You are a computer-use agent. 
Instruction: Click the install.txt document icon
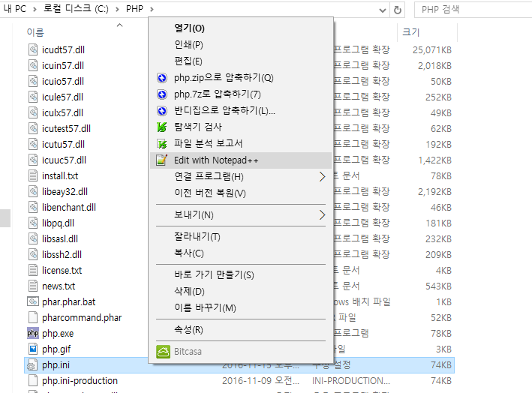pyautogui.click(x=33, y=176)
